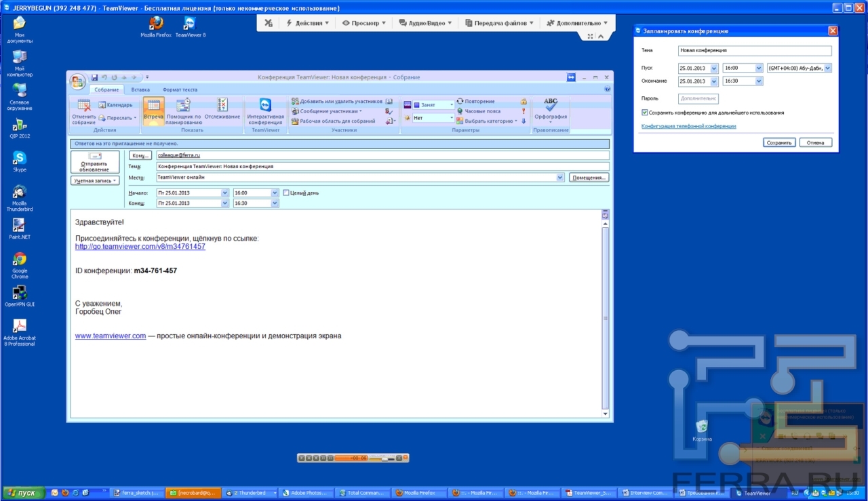The height and width of the screenshot is (501, 868).
Task: Select the Встреча view button
Action: point(154,111)
